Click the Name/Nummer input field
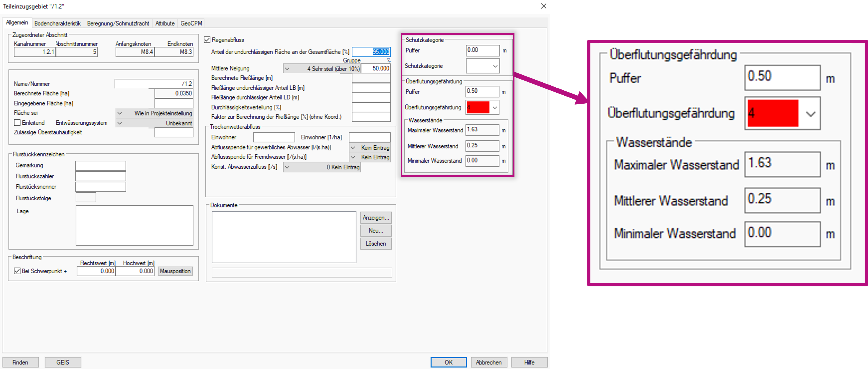The height and width of the screenshot is (369, 868). pyautogui.click(x=154, y=84)
